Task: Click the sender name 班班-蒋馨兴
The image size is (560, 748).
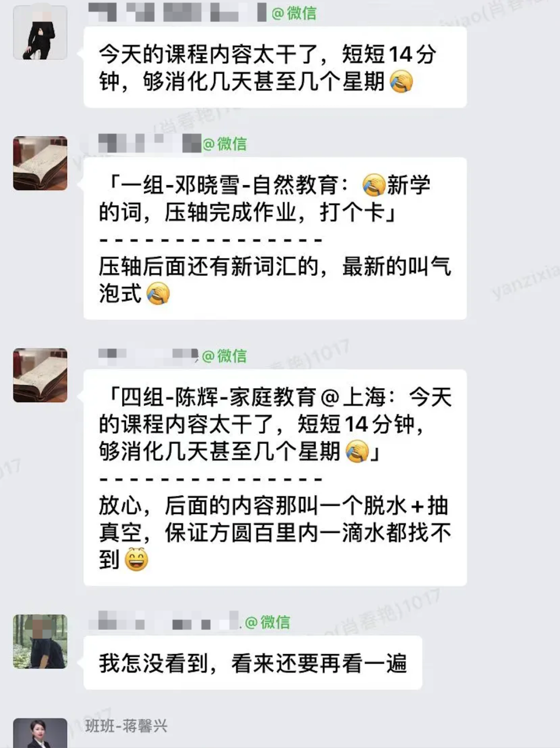Action: click(127, 726)
